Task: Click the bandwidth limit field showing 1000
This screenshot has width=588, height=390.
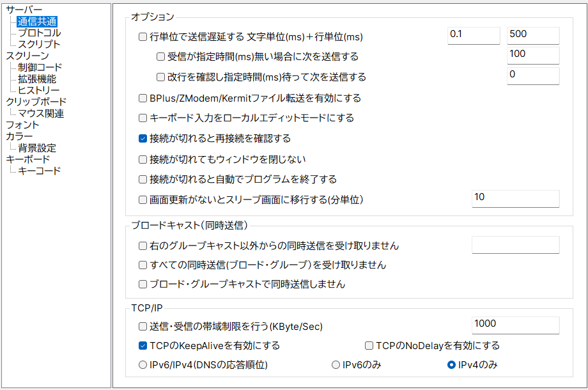Action: [515, 325]
